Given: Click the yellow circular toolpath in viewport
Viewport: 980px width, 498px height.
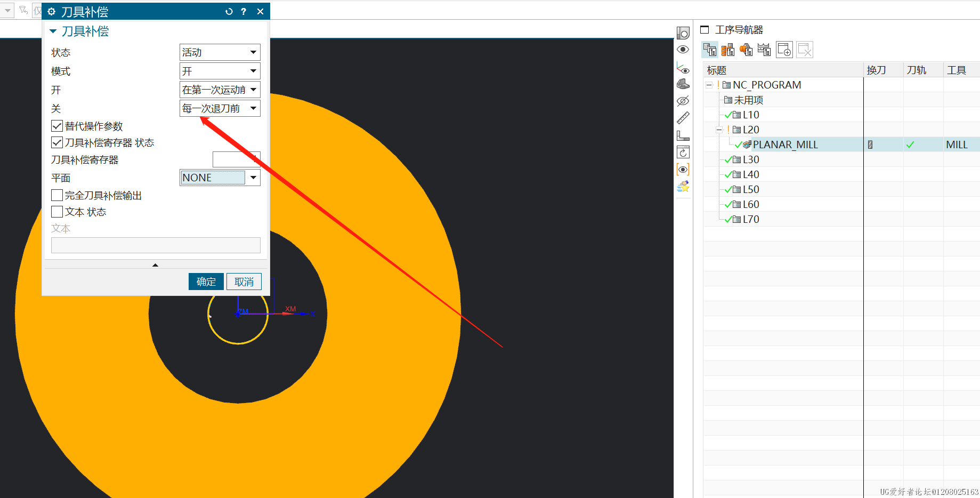Looking at the screenshot, I should pos(238,343).
